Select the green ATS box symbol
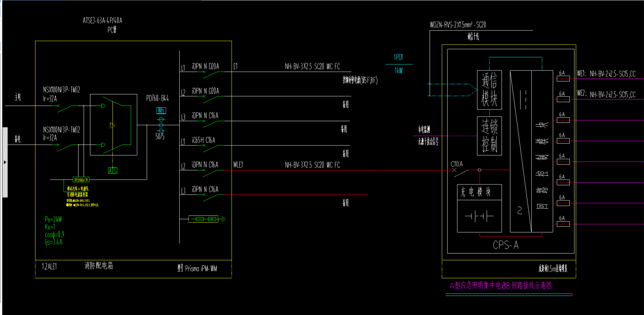 coord(112,170)
